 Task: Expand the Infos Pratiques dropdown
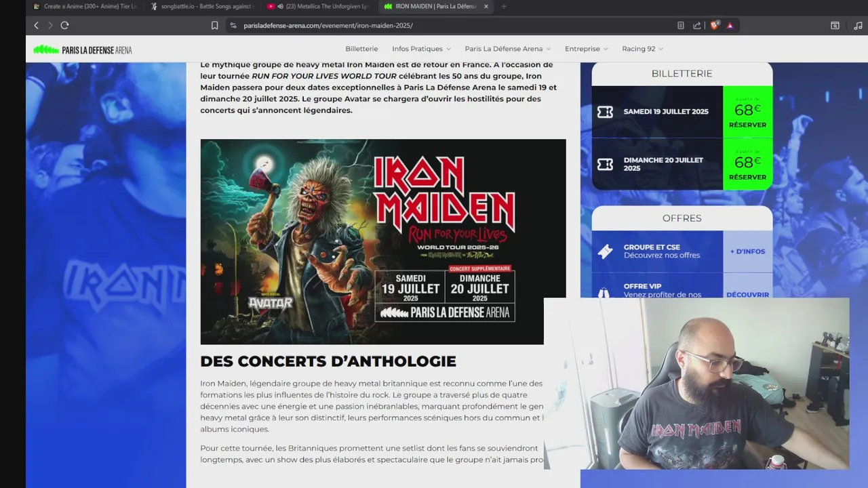tap(421, 49)
